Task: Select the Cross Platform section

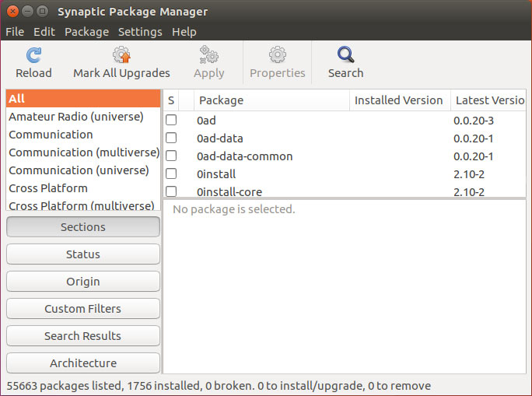Action: point(83,188)
